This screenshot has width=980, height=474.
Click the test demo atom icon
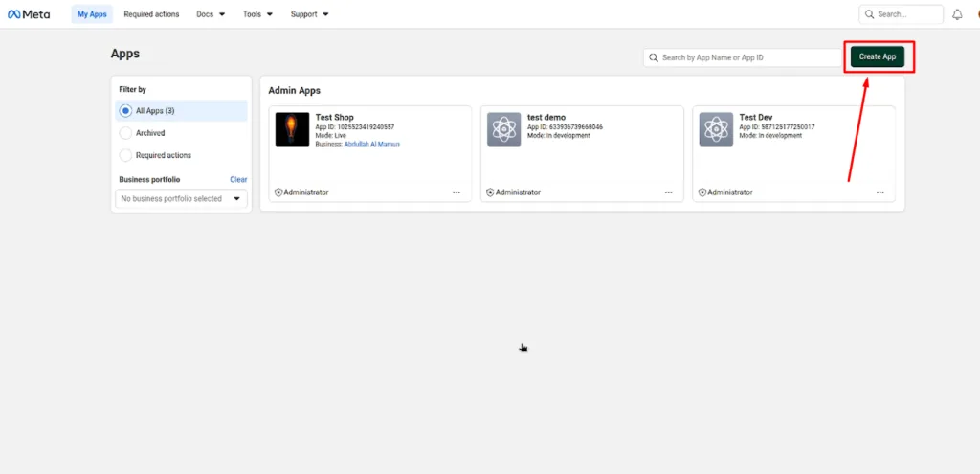pos(503,129)
